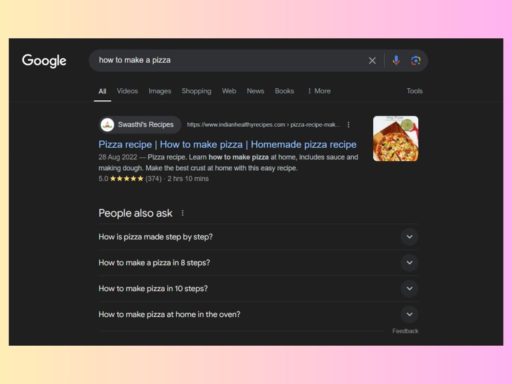Image resolution: width=512 pixels, height=384 pixels.
Task: Open the More filters menu
Action: (x=319, y=91)
